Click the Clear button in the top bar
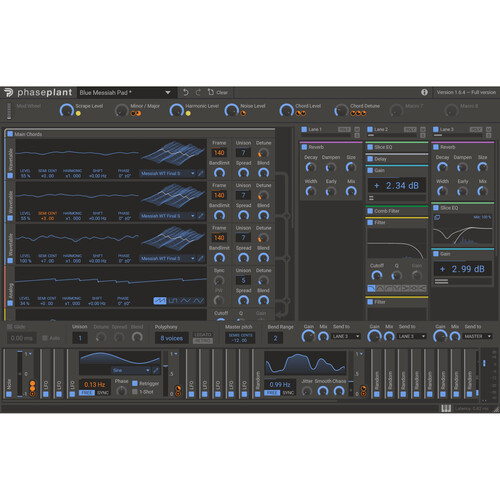The image size is (500, 500). pyautogui.click(x=218, y=92)
